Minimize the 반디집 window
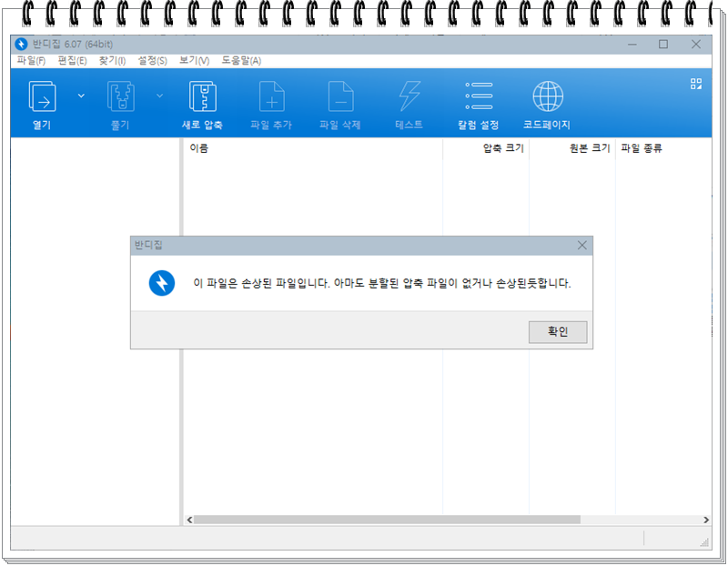 pos(632,44)
